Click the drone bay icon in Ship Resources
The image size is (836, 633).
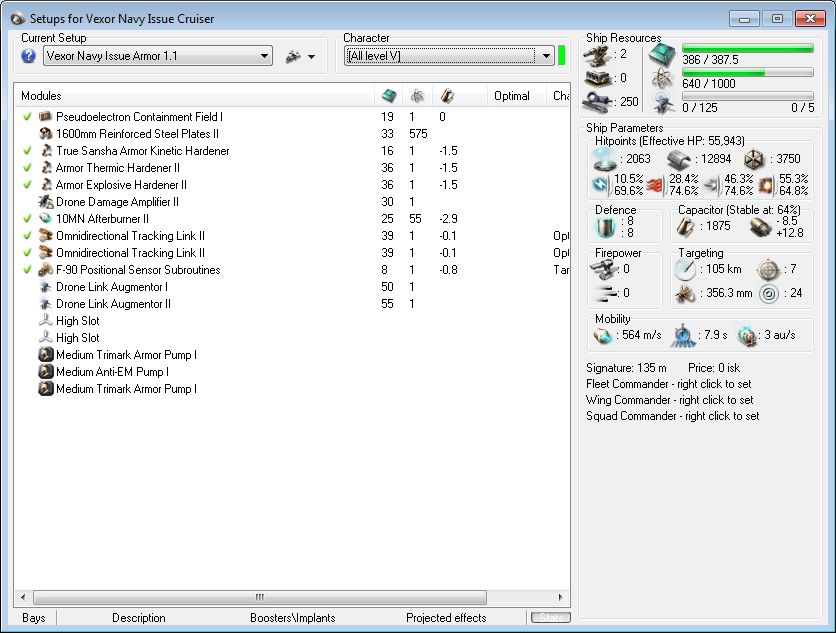click(x=662, y=102)
